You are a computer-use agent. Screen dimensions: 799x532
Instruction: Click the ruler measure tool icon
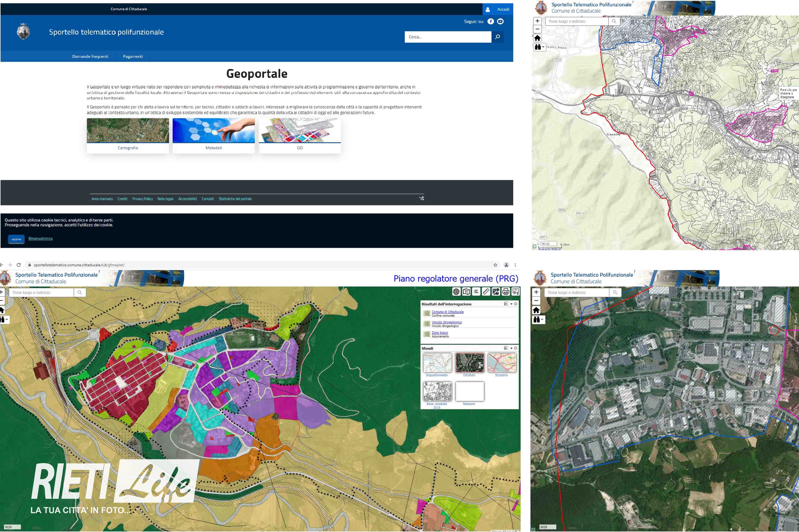486,292
